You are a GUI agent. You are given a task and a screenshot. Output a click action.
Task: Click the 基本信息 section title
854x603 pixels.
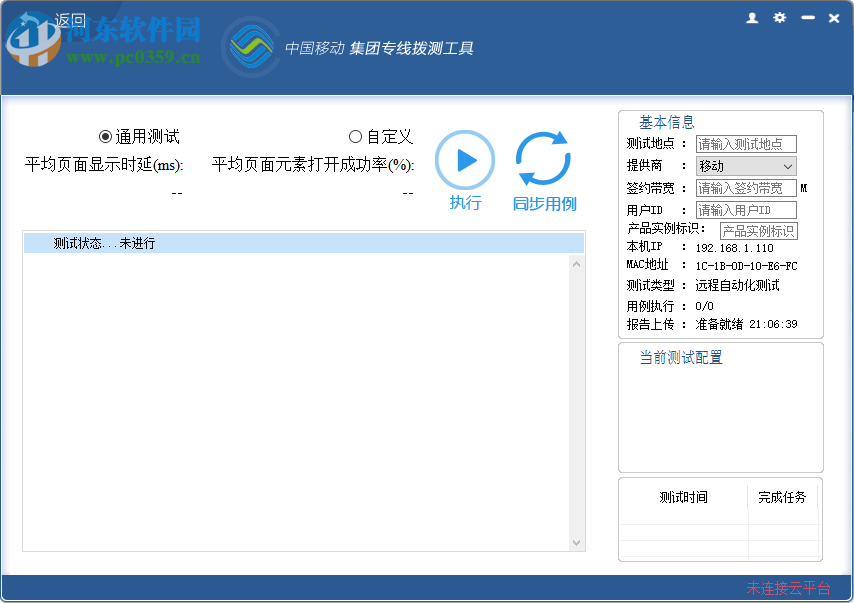666,121
